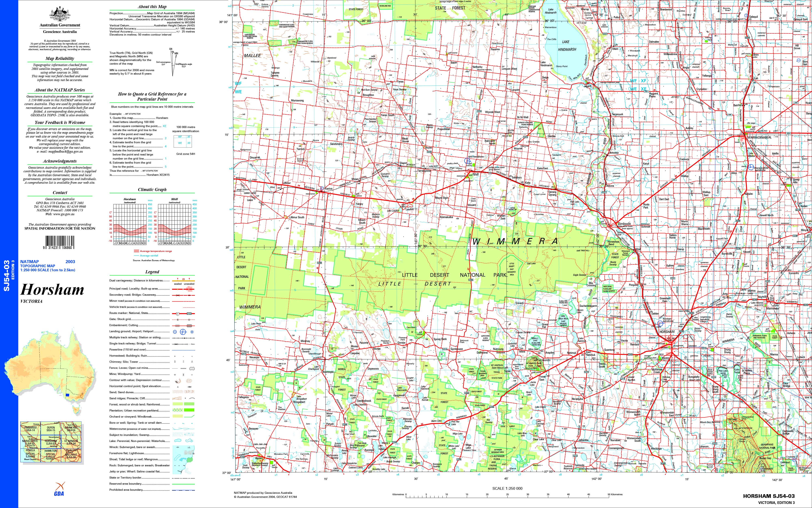Click the "SPATIAL INFORMATION FOR THE NATION" slogan
Screen dimensions: 812x508
pos(60,228)
